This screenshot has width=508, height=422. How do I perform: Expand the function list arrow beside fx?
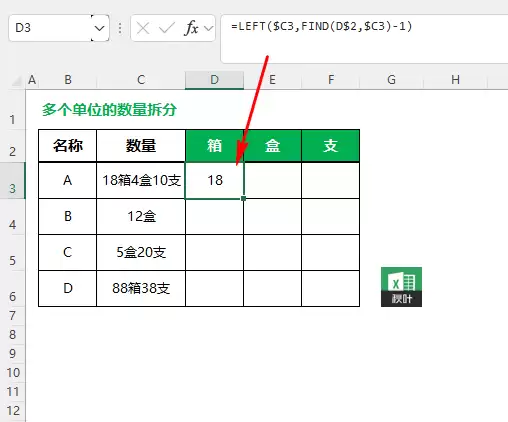[x=209, y=28]
